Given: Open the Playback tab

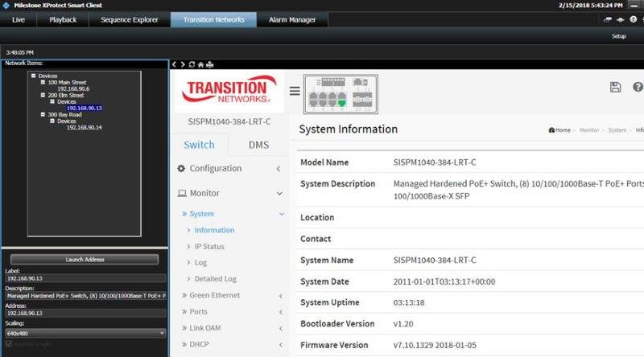Looking at the screenshot, I should 63,19.
